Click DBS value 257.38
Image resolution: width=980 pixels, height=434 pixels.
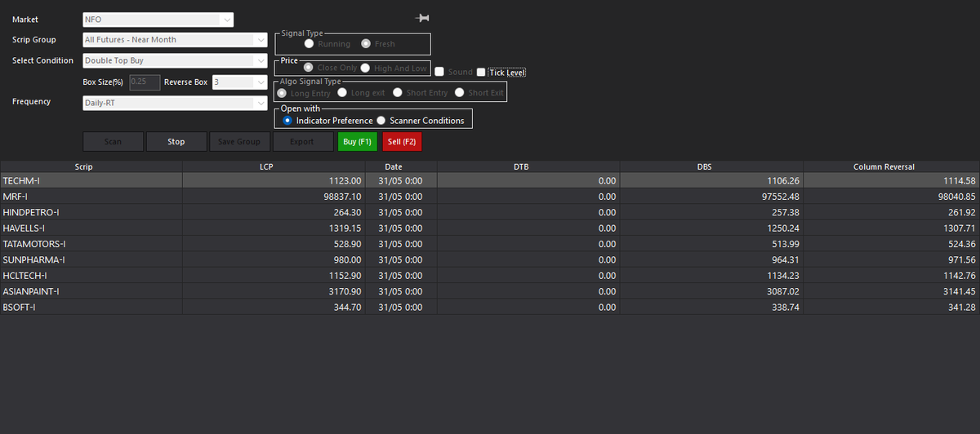pyautogui.click(x=786, y=212)
